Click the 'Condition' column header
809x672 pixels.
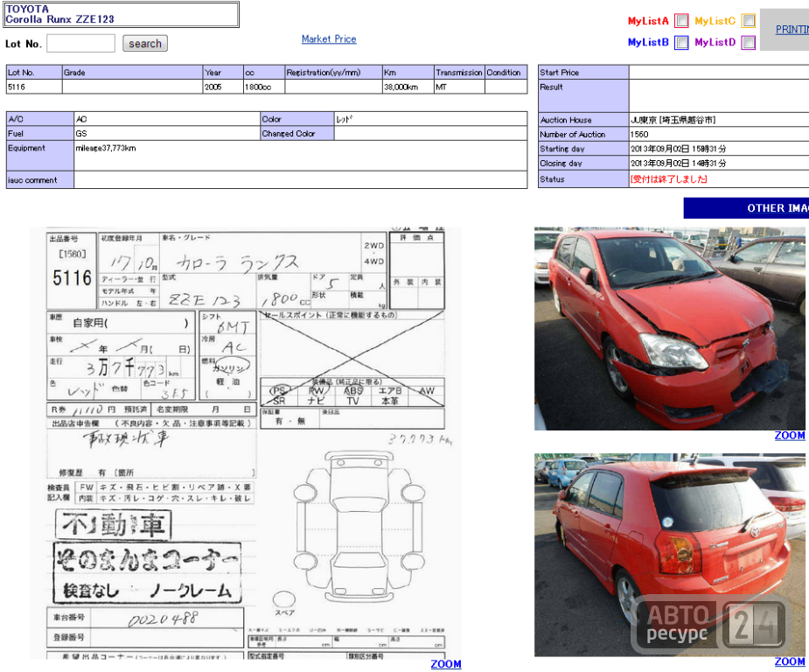(506, 73)
